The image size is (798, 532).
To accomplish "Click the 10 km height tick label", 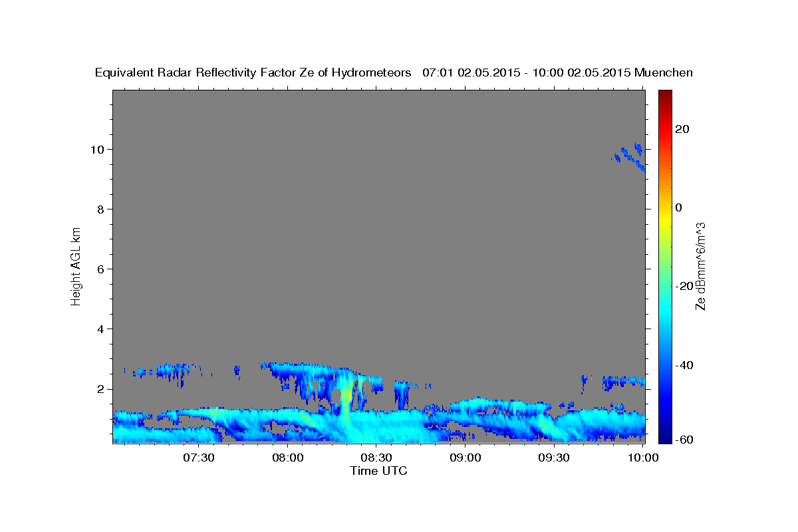I will click(98, 149).
